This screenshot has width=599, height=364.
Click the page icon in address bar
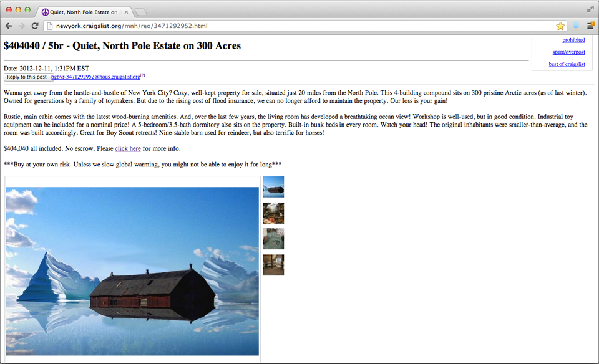[49, 26]
